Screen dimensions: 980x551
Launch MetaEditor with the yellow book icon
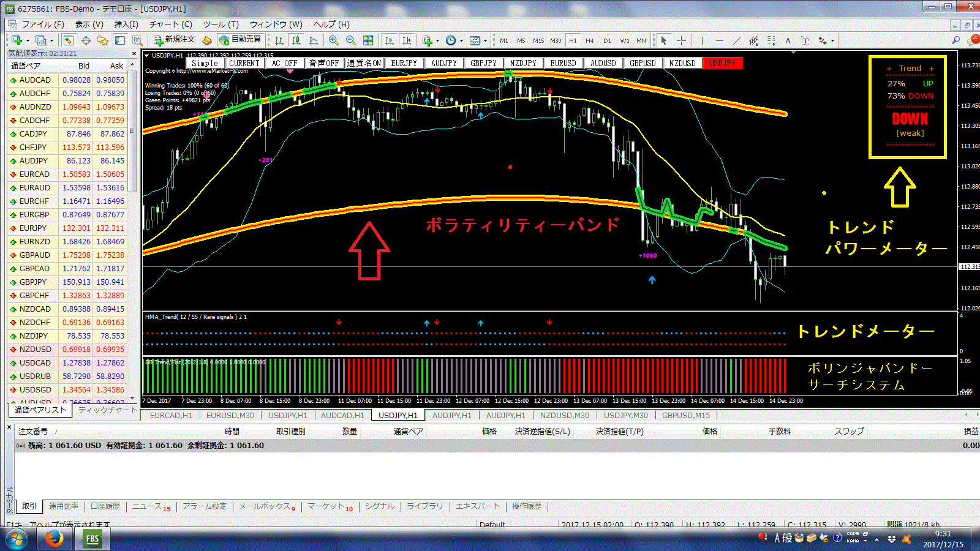coord(207,40)
